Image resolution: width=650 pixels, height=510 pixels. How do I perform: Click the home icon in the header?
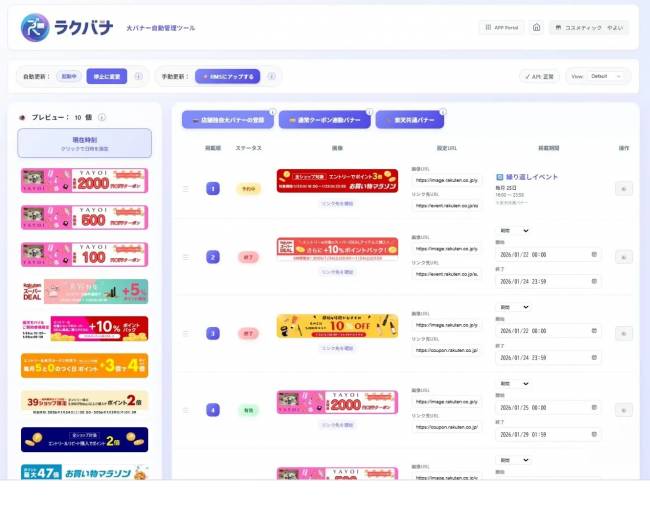point(536,28)
